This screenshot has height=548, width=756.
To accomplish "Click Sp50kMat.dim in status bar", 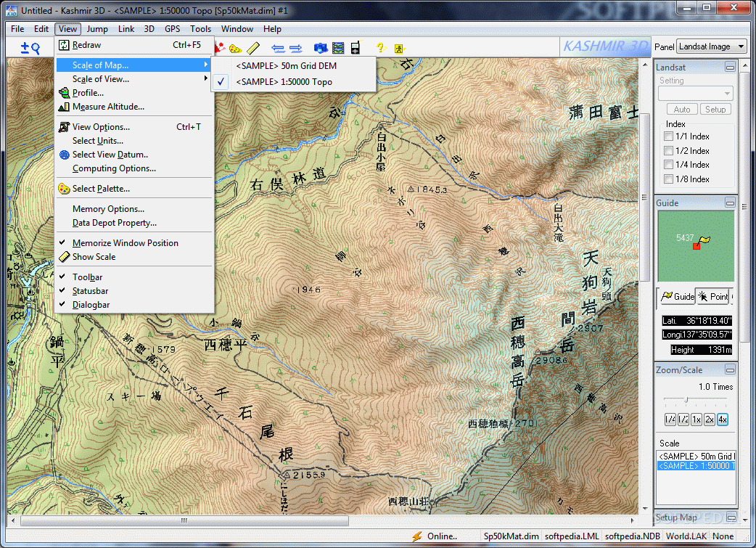I will click(511, 536).
